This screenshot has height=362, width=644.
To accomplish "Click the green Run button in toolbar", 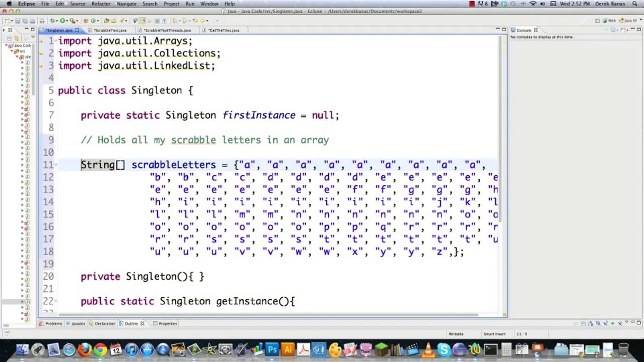I will coord(62,21).
